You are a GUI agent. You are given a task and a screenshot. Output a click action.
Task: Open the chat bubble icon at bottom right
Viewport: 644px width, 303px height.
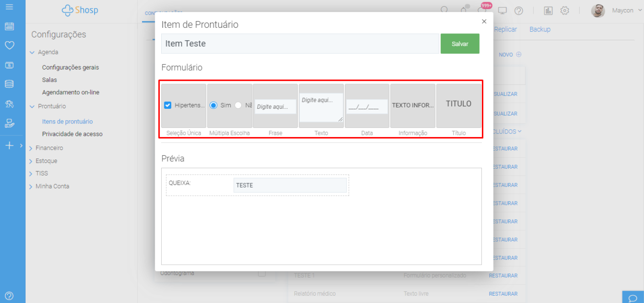(633, 298)
